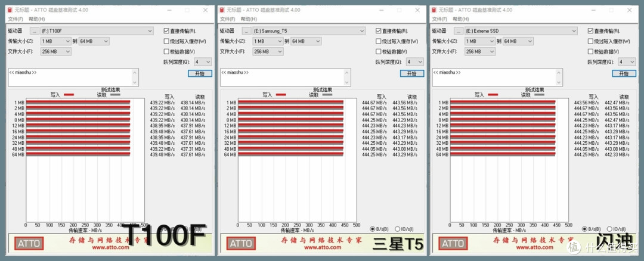Expand the (E:) Samsung_T5 drive dropdown
This screenshot has height=261, width=644.
[309, 31]
